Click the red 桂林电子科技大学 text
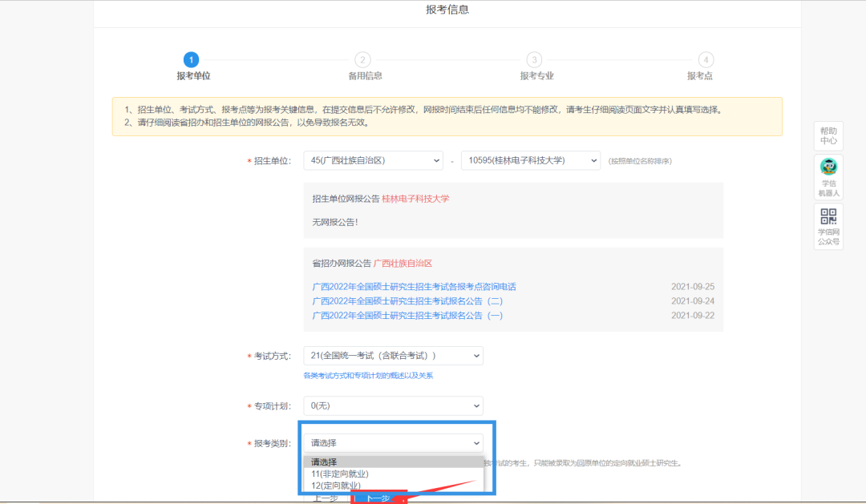 [415, 199]
